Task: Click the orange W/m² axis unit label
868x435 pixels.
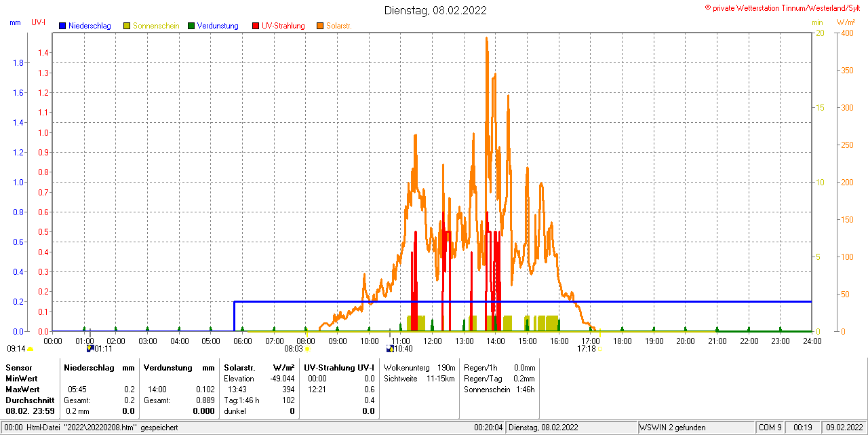Action: click(x=846, y=22)
